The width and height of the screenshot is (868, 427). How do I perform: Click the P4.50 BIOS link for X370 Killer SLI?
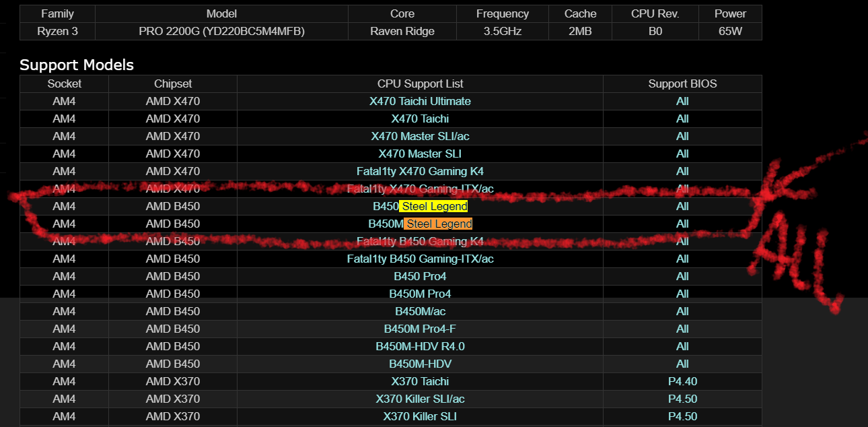pos(682,416)
